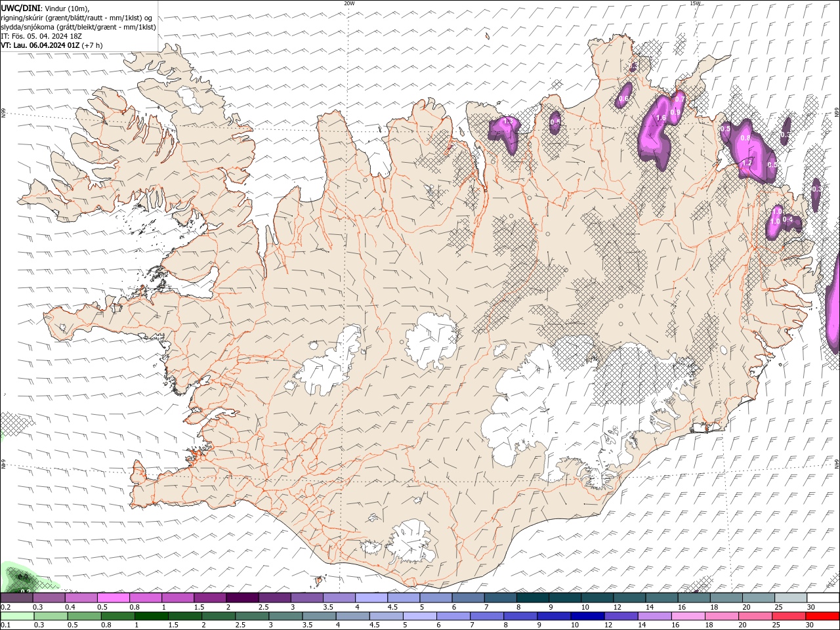Click the 1.2 snowfall value on the map
840x630 pixels.
tap(747, 163)
